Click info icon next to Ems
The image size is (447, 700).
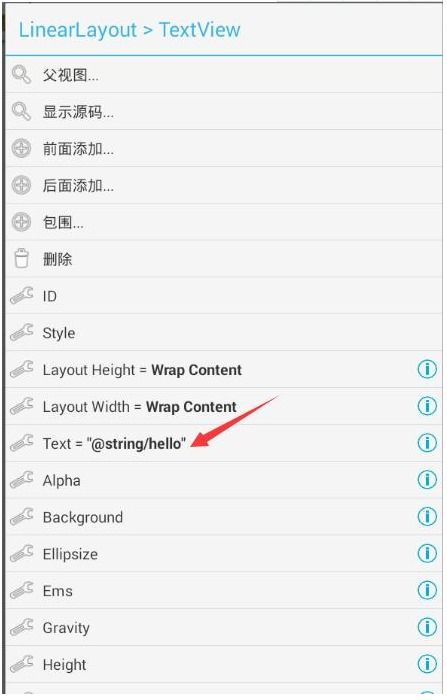[427, 590]
